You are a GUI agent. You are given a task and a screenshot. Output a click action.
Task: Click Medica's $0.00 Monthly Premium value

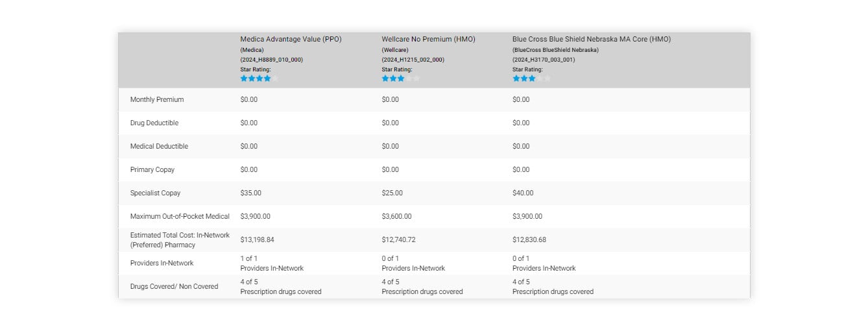[249, 99]
